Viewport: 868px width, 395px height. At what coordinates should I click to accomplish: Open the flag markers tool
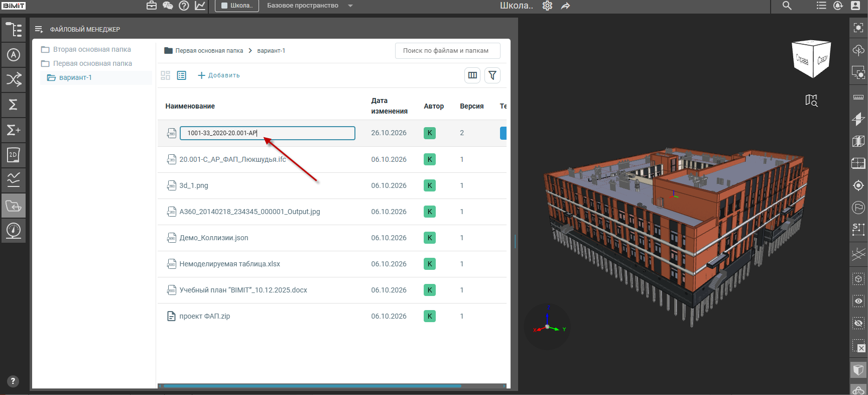[x=858, y=207]
